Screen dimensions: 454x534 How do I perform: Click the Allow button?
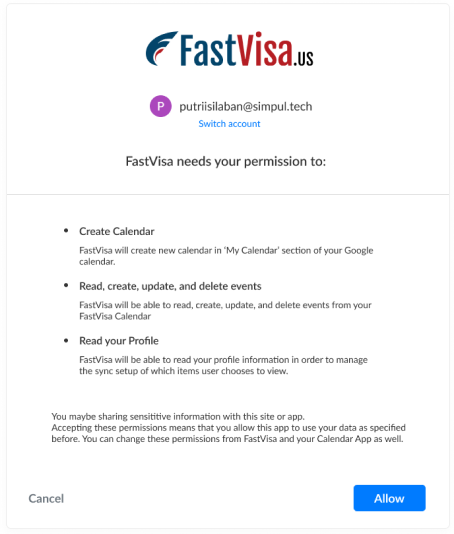tap(389, 498)
